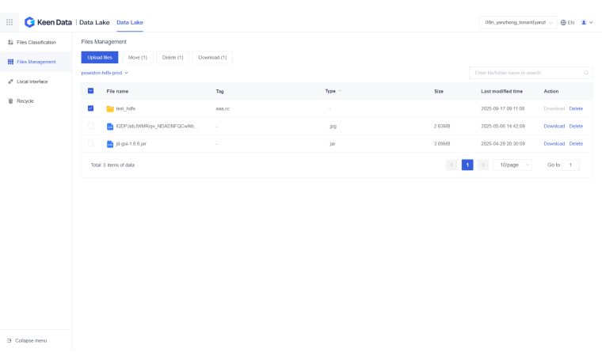This screenshot has width=602, height=364.
Task: Go to Recycle in sidebar
Action: 25,100
